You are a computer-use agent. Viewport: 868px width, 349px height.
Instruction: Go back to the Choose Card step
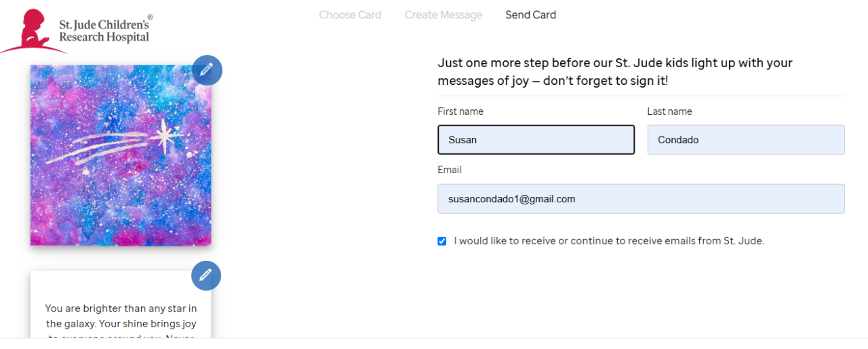350,15
